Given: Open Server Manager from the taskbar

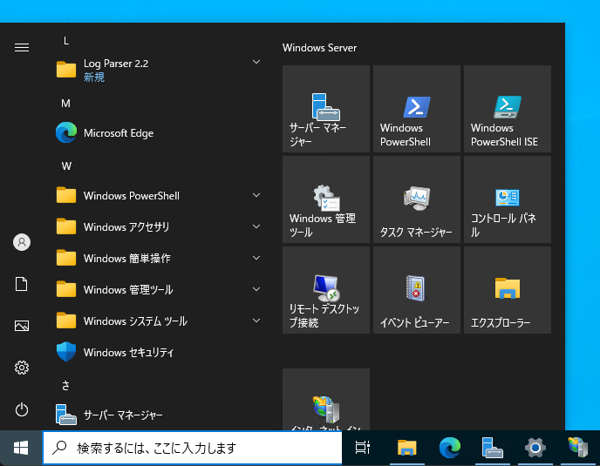Looking at the screenshot, I should pyautogui.click(x=492, y=447).
